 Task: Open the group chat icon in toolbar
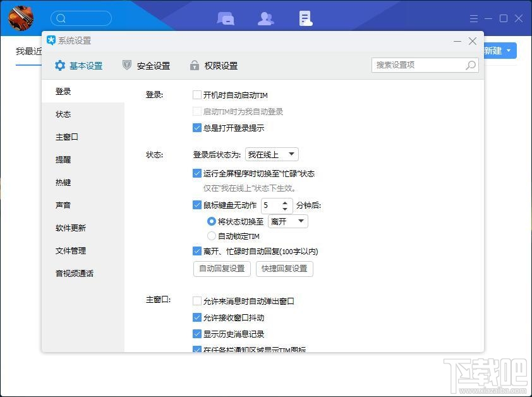pyautogui.click(x=226, y=18)
